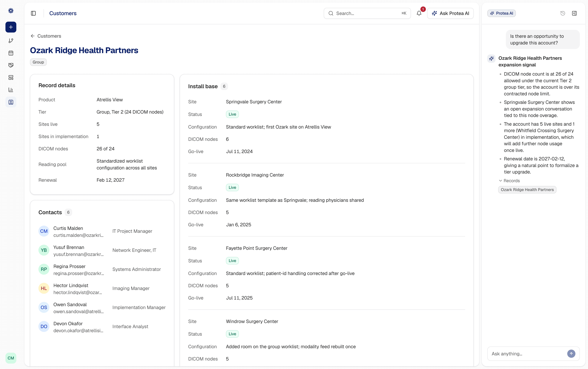Click the Live badge for Windrow Surgery Center
Screen dimensions: 588x369
[232, 334]
